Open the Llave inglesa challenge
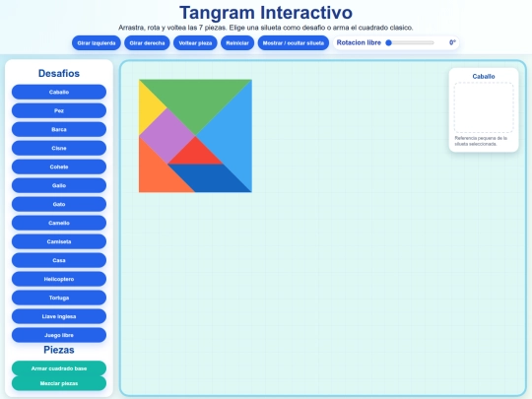The height and width of the screenshot is (399, 532). 59,316
